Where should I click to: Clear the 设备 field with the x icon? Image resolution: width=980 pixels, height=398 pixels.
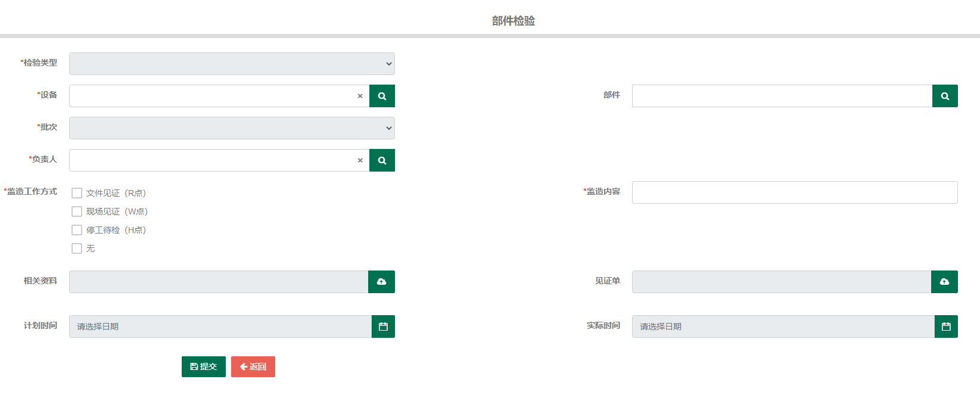(x=360, y=96)
